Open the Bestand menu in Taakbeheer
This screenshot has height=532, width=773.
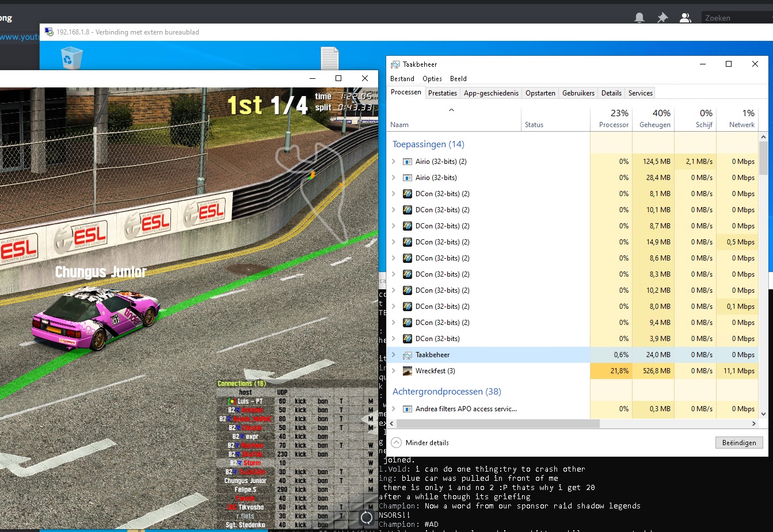tap(402, 79)
